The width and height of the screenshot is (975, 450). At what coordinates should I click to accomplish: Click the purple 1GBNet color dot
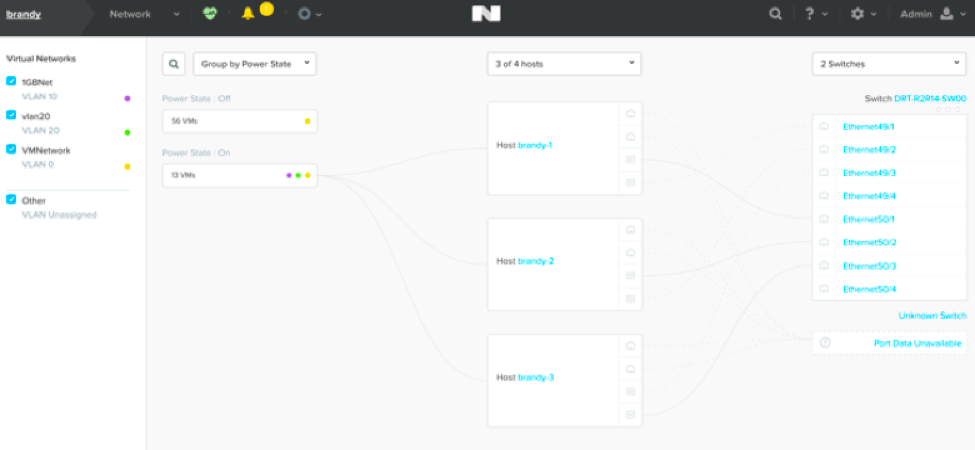click(x=127, y=99)
